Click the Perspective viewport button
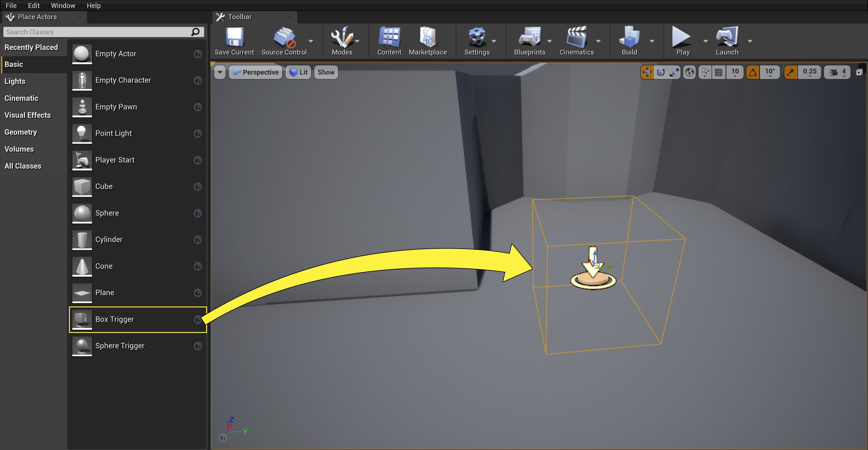 pyautogui.click(x=256, y=72)
